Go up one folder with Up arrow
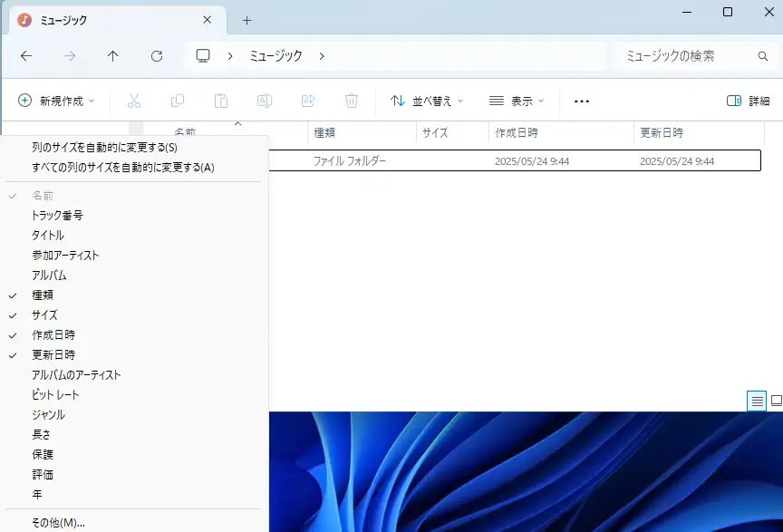The image size is (783, 532). click(113, 56)
